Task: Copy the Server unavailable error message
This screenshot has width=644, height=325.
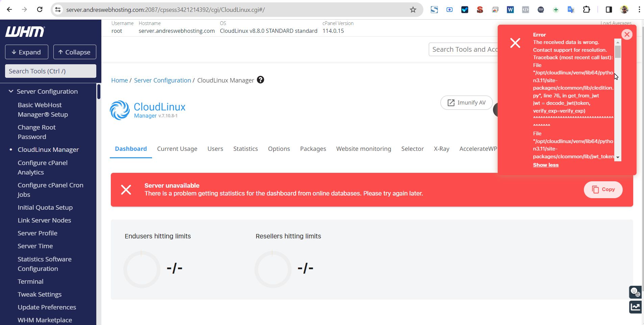Action: [x=603, y=190]
